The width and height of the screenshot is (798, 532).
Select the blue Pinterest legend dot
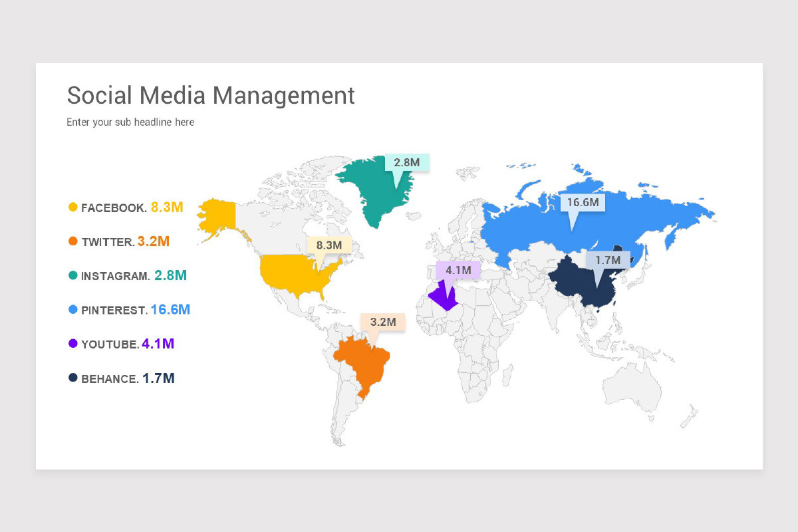[73, 310]
